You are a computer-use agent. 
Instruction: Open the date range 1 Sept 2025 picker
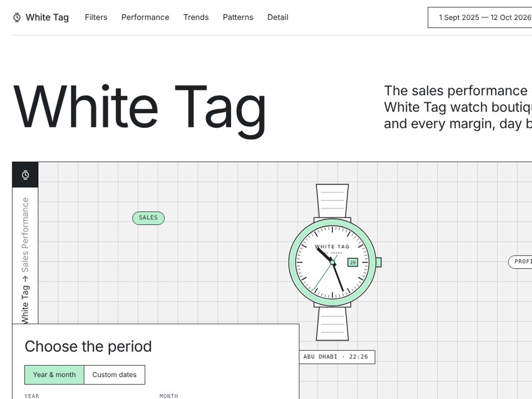pyautogui.click(x=480, y=17)
